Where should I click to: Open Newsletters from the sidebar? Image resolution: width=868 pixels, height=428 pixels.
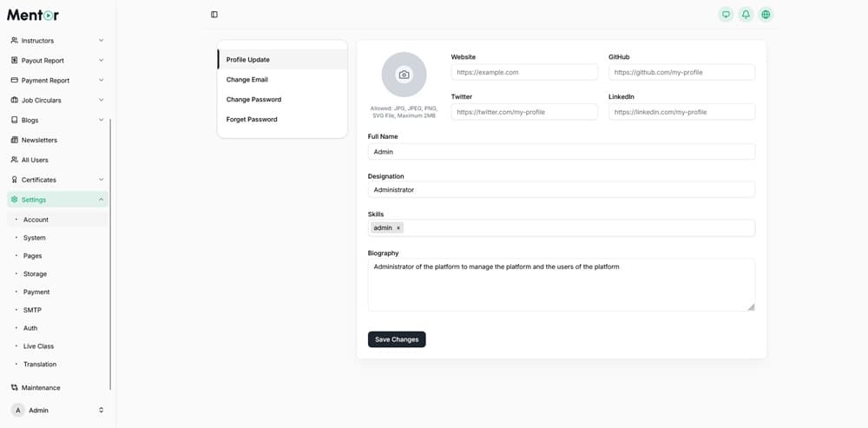pyautogui.click(x=39, y=140)
